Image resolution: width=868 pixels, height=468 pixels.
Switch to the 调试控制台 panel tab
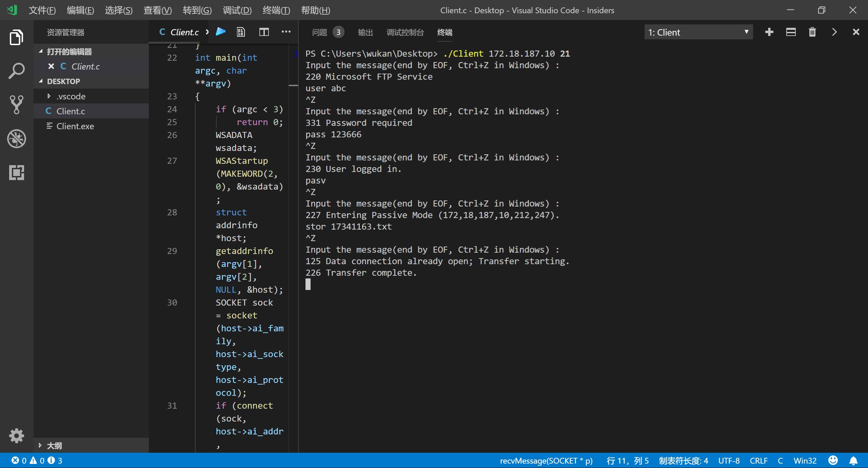pos(405,32)
